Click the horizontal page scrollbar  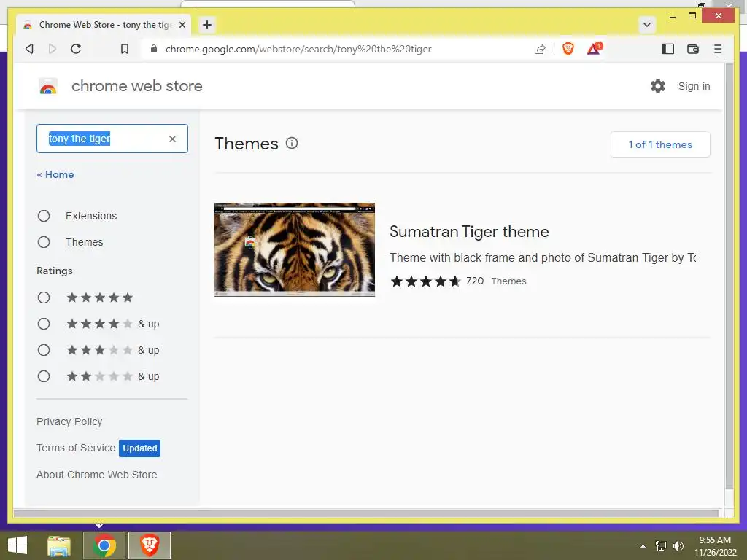366,513
